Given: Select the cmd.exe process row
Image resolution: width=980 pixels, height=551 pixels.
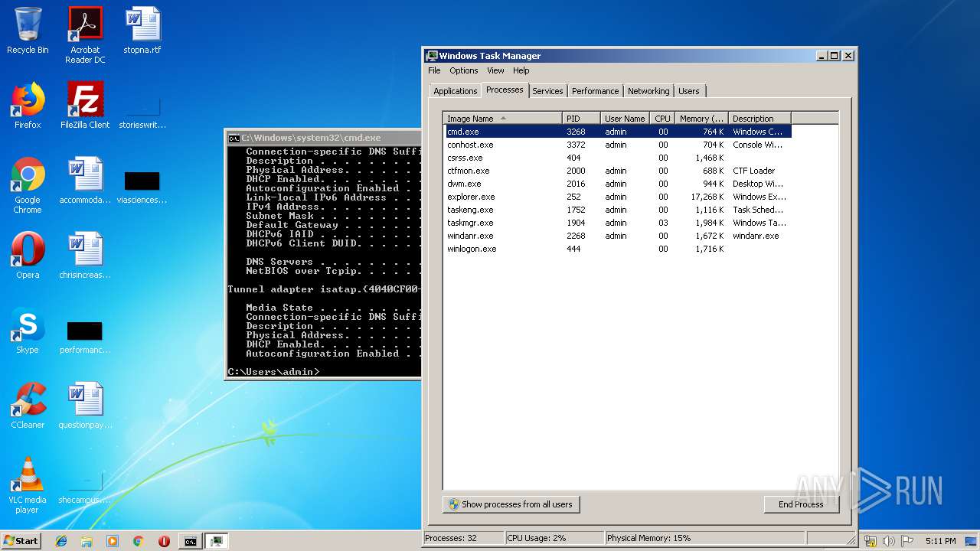Looking at the screenshot, I should (x=617, y=132).
